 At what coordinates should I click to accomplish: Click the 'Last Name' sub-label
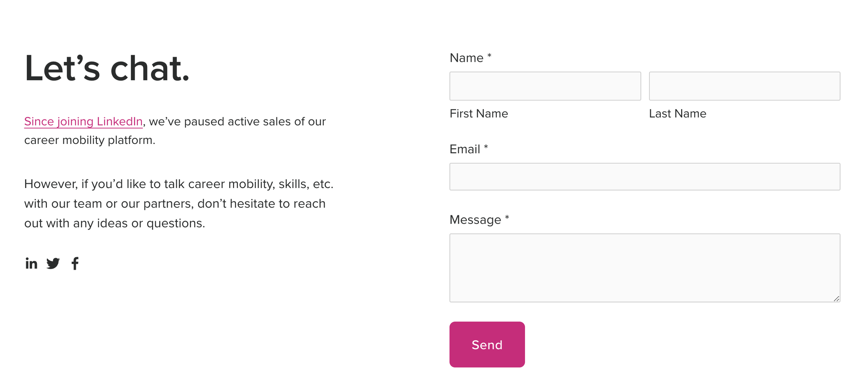tap(677, 114)
